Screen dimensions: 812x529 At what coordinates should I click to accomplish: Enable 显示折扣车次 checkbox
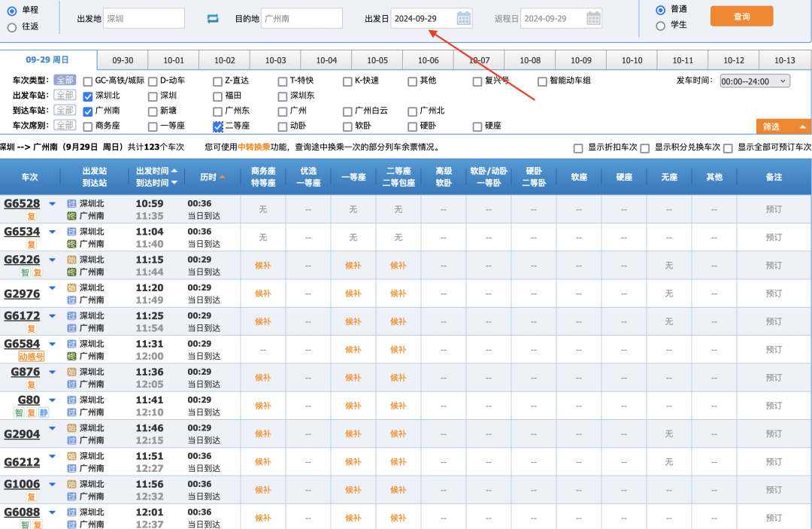tap(578, 148)
